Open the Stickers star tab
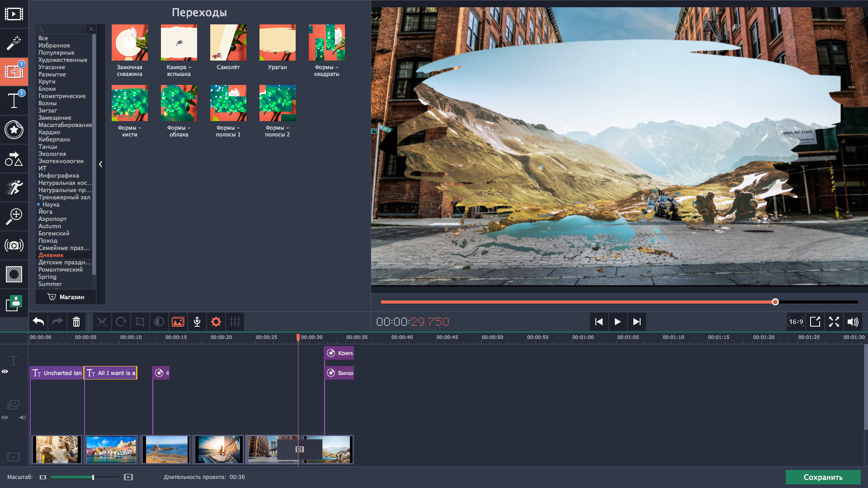868x488 pixels. (x=14, y=130)
